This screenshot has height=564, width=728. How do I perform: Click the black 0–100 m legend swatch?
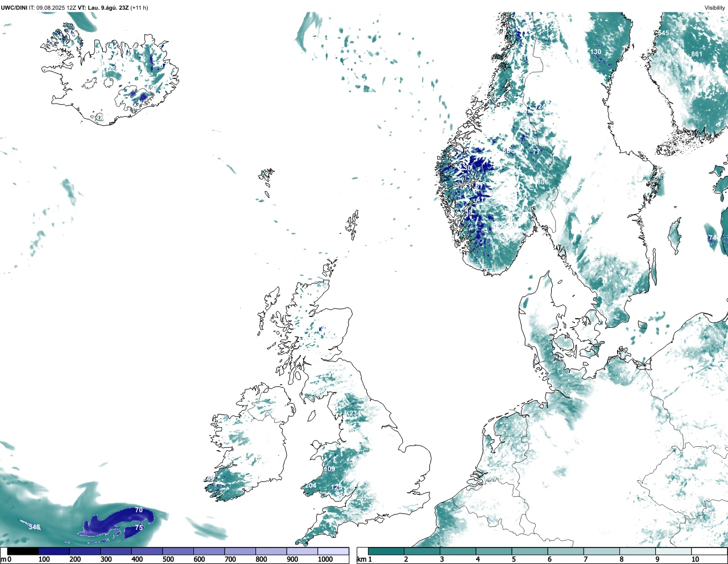[23, 551]
